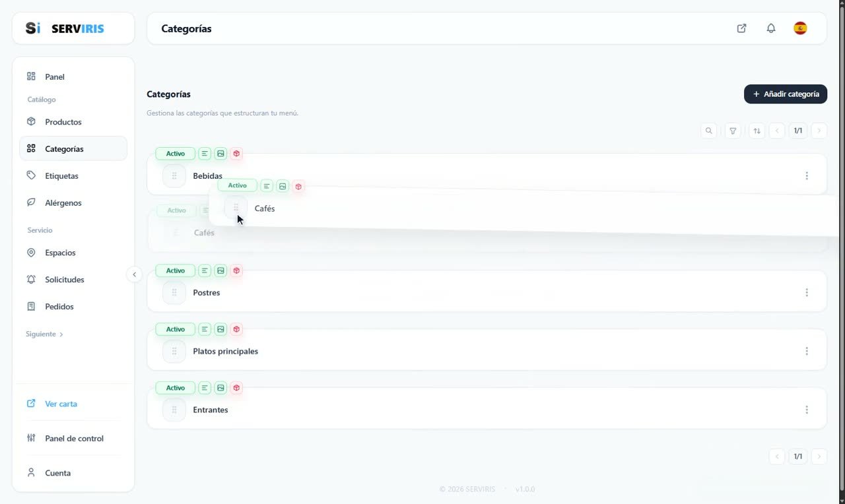Toggle Activo status on Postres
The height and width of the screenshot is (504, 845).
176,270
